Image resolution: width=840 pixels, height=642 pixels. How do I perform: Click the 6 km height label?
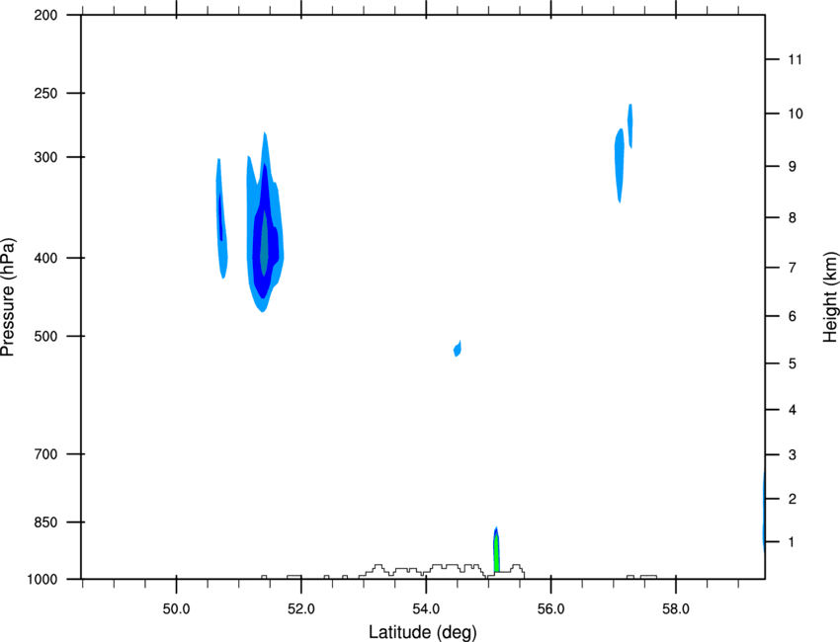coord(793,316)
